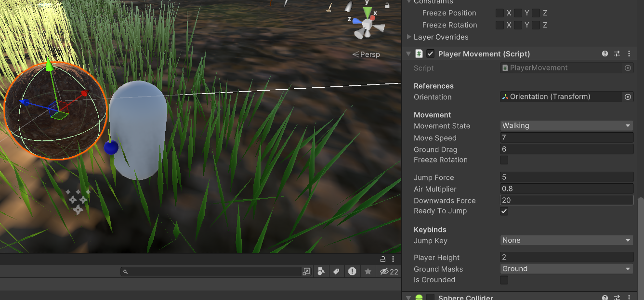Open the Search by Type filter
644x300 pixels.
click(x=321, y=272)
